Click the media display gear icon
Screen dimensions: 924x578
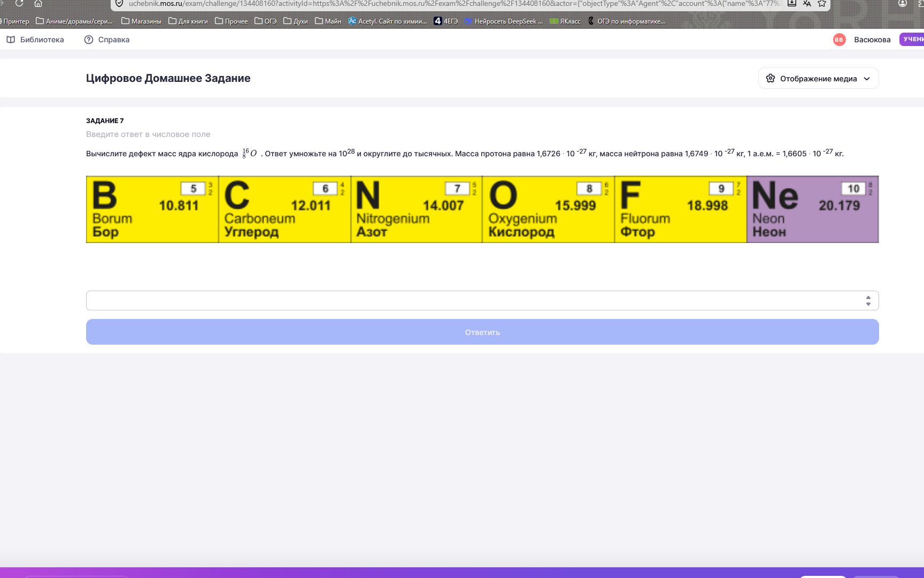[x=771, y=79]
